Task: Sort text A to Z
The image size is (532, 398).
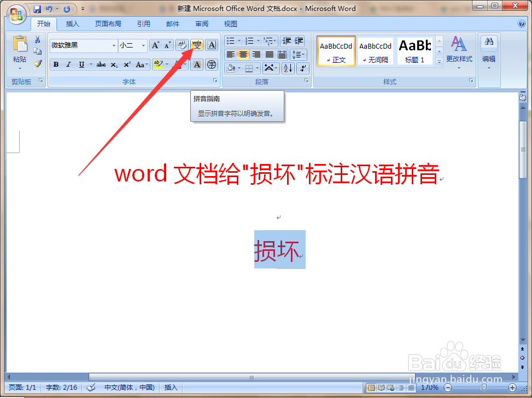Action: pos(288,68)
